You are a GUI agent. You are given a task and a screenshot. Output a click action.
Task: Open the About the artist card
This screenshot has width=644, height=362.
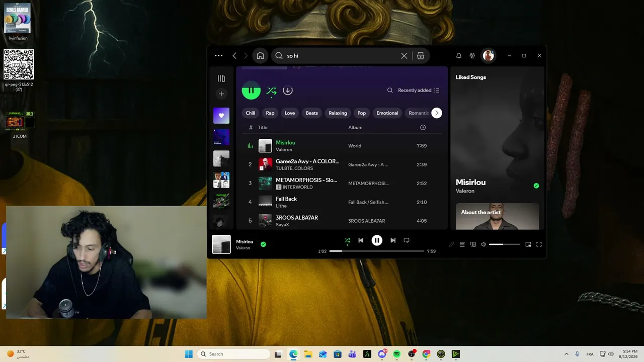click(497, 216)
